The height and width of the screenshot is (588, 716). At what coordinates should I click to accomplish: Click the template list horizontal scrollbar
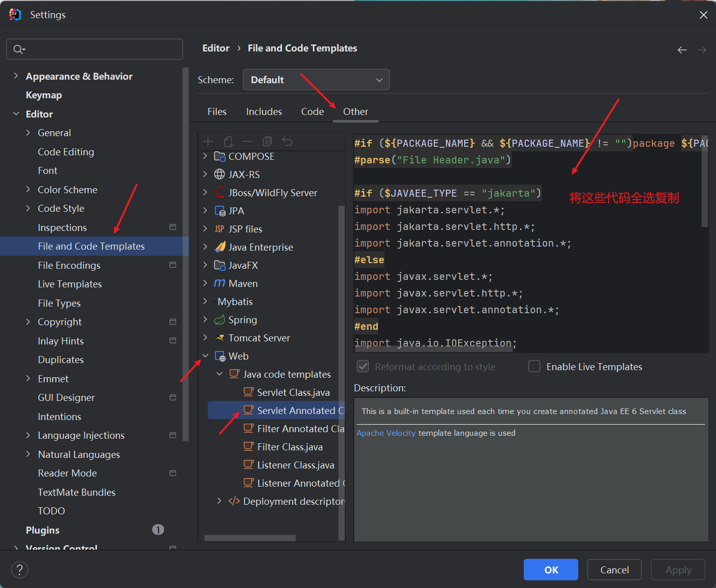(250, 538)
